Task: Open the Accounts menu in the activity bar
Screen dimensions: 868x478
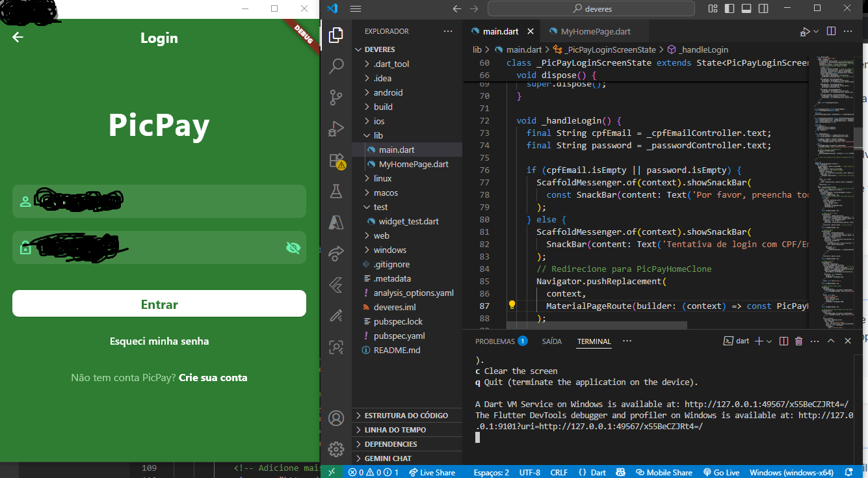Action: 336,418
